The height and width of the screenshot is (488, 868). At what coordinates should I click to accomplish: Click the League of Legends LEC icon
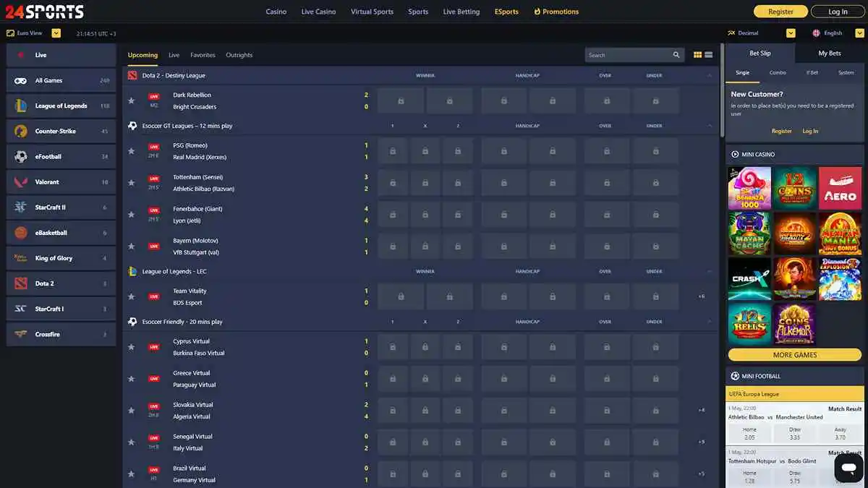coord(132,271)
